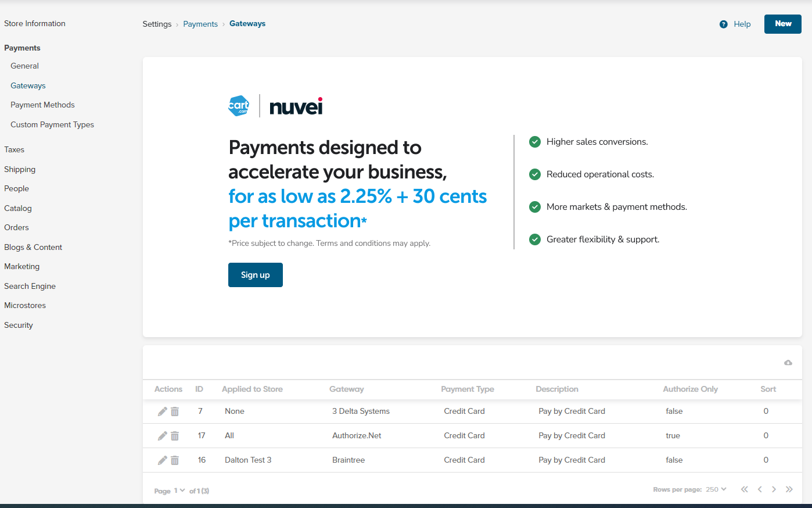The width and height of the screenshot is (812, 508).
Task: Open the Rows per page 250 dropdown
Action: (716, 489)
